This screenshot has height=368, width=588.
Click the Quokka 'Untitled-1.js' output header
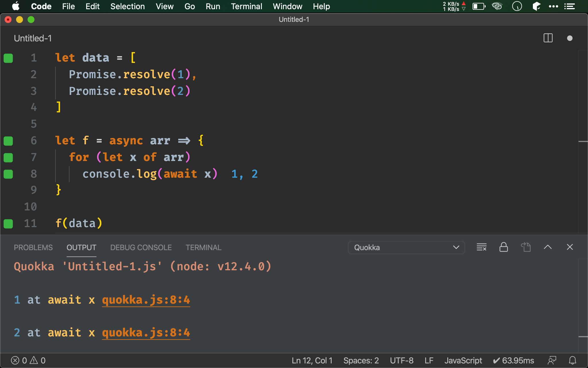point(142,267)
